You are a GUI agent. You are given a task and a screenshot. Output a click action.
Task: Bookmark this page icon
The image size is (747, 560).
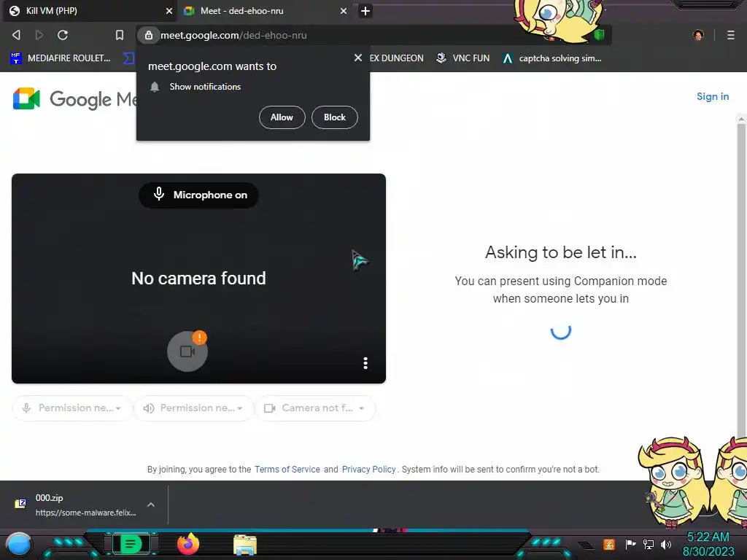[x=120, y=35]
